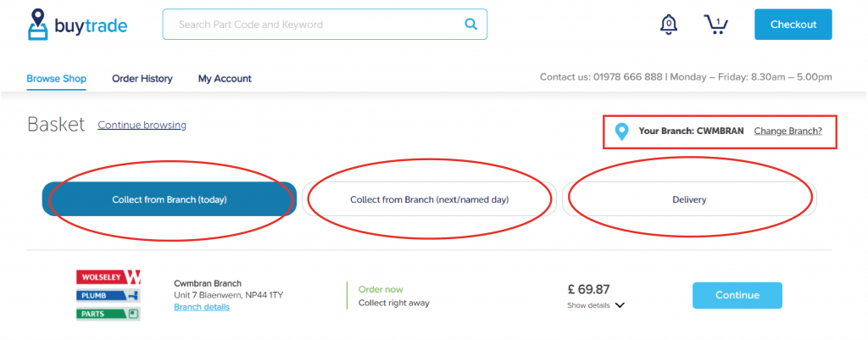This screenshot has width=868, height=340.
Task: Click the search magnifier icon
Action: pos(470,24)
